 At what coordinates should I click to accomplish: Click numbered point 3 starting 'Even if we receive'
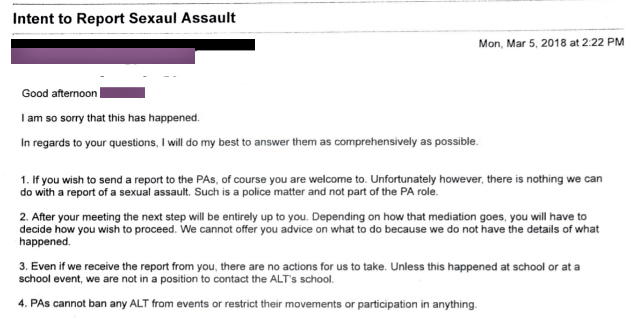tap(299, 273)
